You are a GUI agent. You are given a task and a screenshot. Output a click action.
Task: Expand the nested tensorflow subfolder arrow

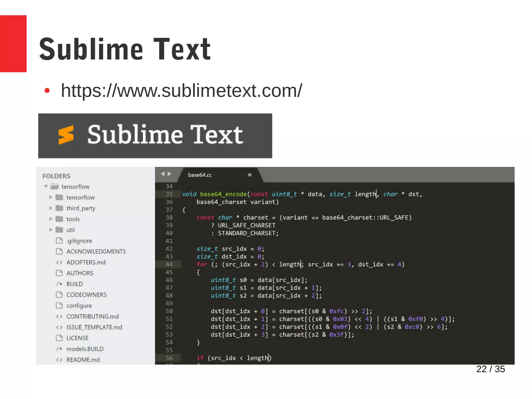click(x=51, y=197)
